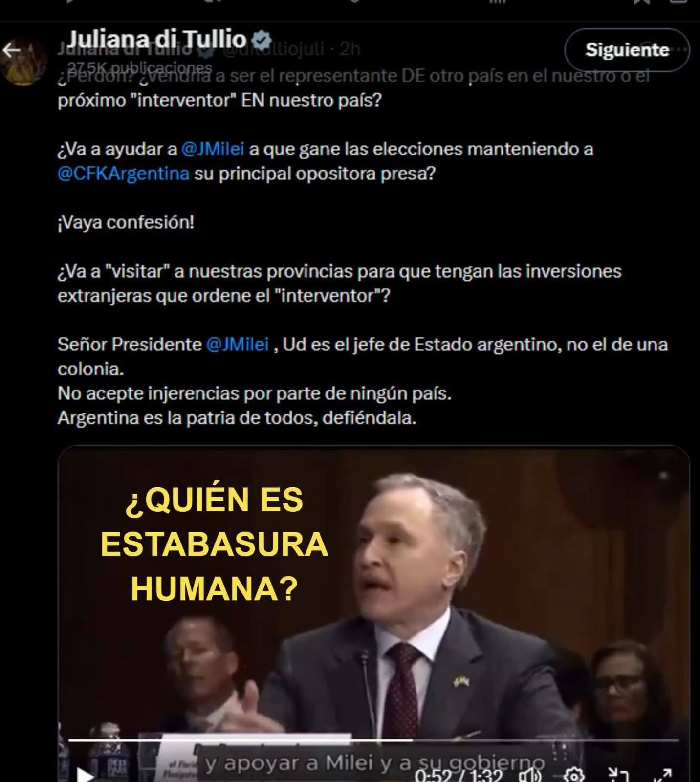Image resolution: width=700 pixels, height=782 pixels.
Task: Go back using the left arrow
Action: click(11, 50)
